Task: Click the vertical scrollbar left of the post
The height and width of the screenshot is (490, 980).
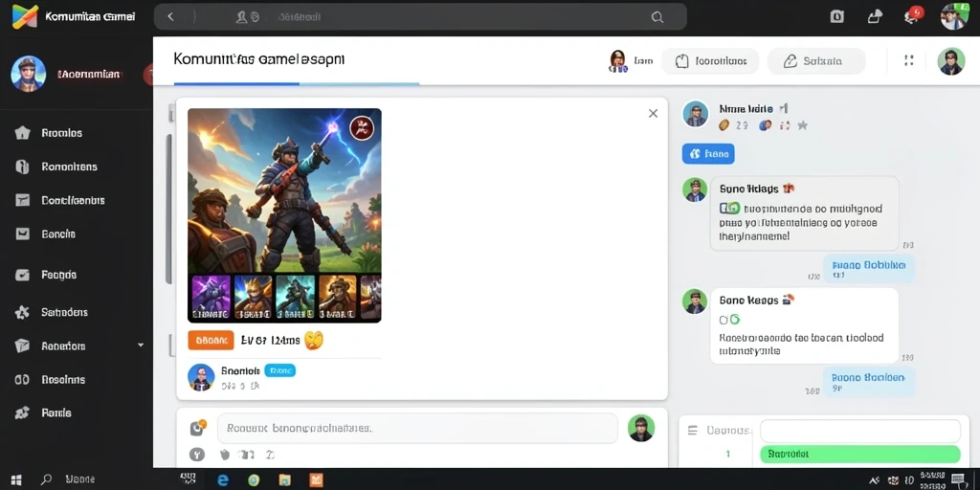Action: [168, 210]
